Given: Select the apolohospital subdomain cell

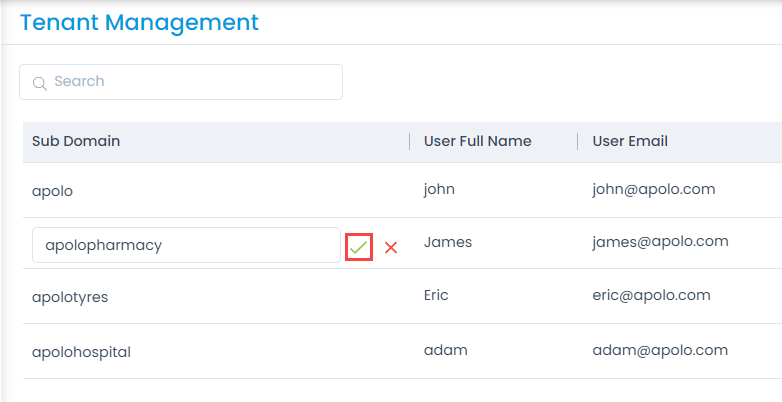Looking at the screenshot, I should click(81, 352).
